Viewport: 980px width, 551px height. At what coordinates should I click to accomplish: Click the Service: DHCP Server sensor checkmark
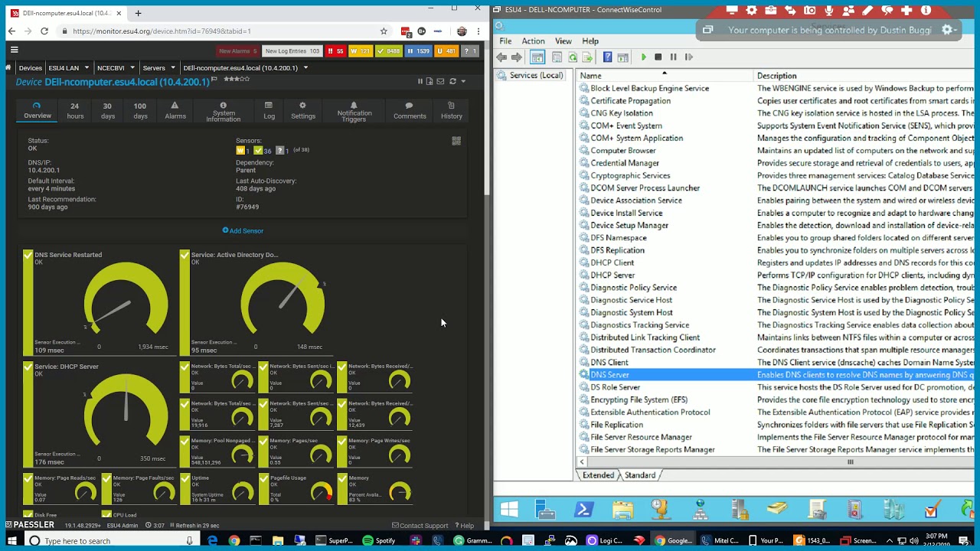pyautogui.click(x=28, y=367)
